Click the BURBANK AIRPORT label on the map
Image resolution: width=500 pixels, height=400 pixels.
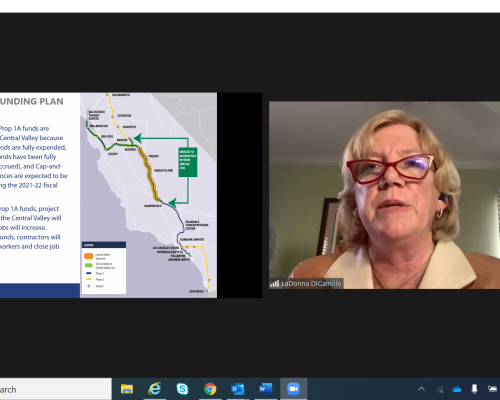[x=192, y=240]
